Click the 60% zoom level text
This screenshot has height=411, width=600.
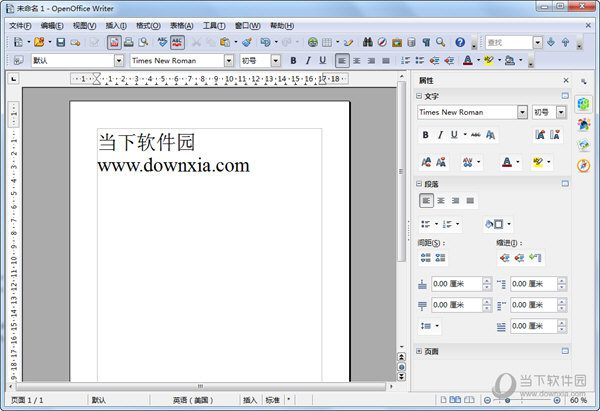pos(578,400)
